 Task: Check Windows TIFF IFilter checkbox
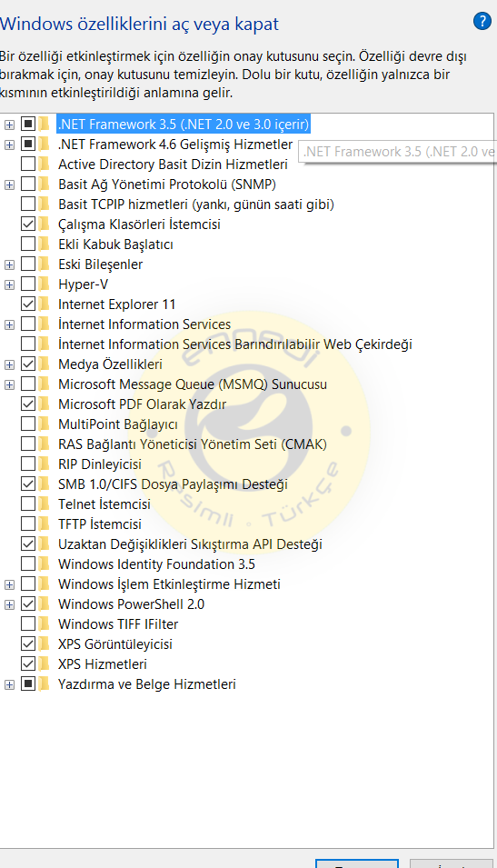(27, 624)
